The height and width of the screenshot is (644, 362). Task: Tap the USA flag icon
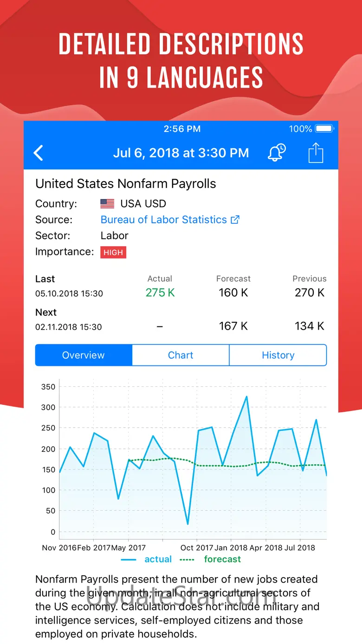click(x=107, y=203)
